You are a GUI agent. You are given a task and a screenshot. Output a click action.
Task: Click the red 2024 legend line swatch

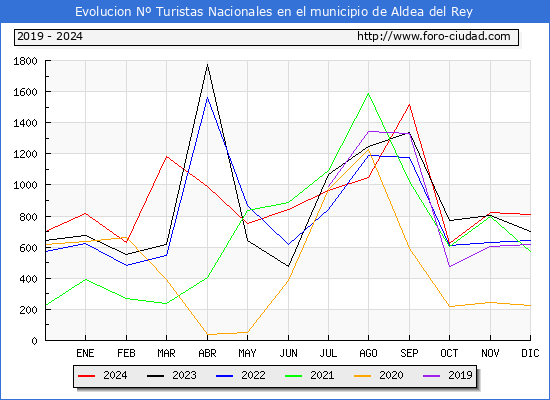click(86, 376)
